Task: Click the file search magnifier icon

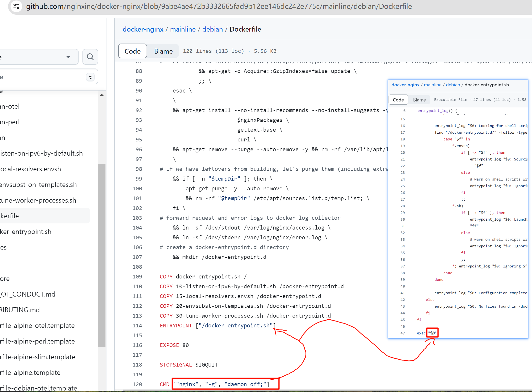Action: [90, 57]
